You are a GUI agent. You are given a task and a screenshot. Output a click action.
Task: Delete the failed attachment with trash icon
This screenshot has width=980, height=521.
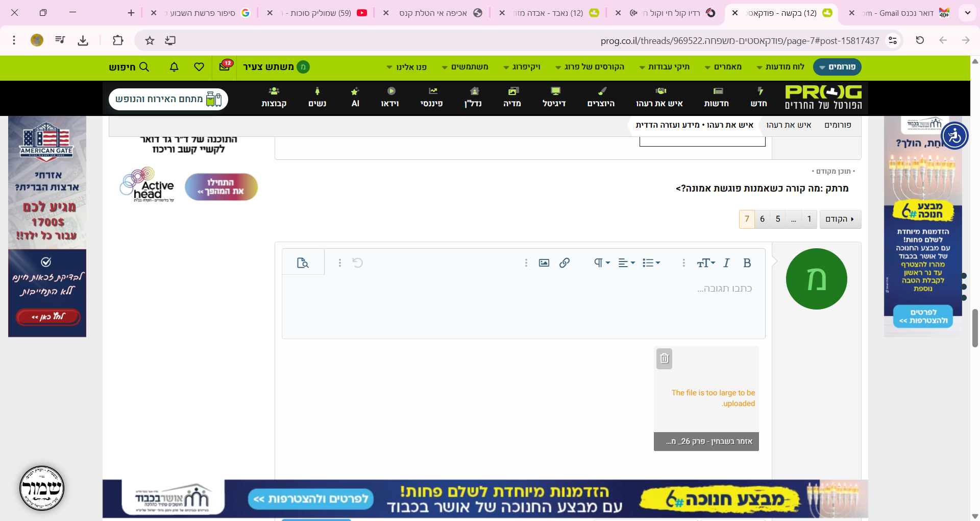pyautogui.click(x=664, y=359)
